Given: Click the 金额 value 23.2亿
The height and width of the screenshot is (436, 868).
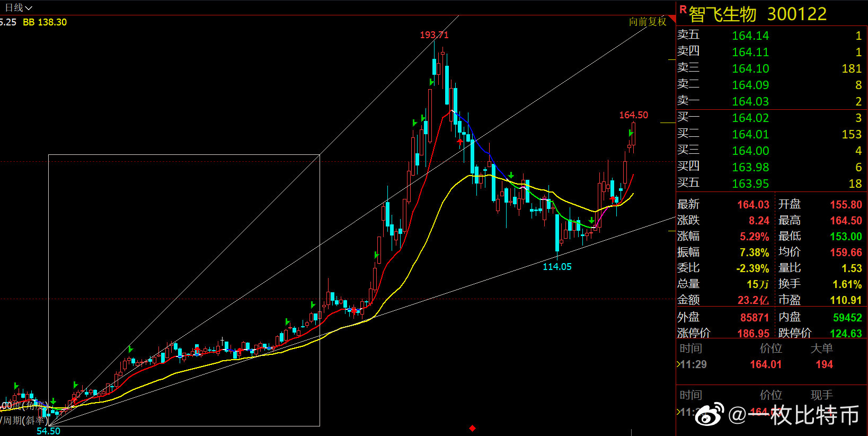Looking at the screenshot, I should click(754, 300).
